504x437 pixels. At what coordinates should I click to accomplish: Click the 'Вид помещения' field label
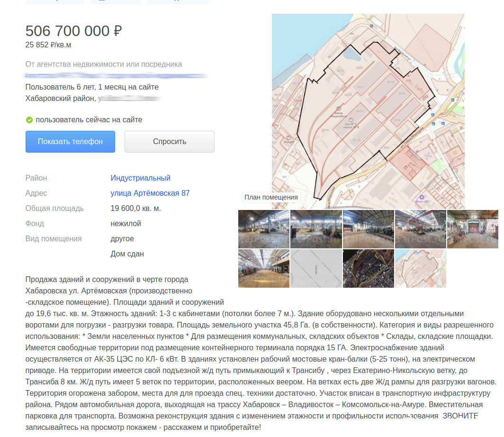(54, 238)
